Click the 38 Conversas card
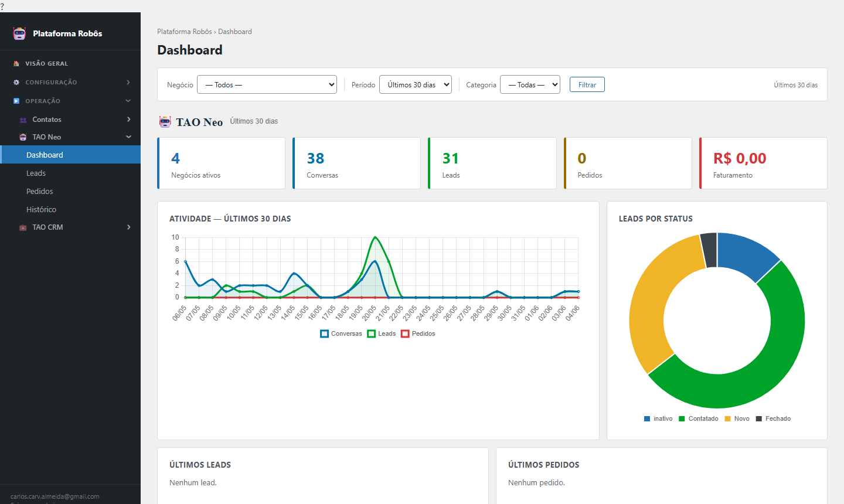 pos(356,164)
